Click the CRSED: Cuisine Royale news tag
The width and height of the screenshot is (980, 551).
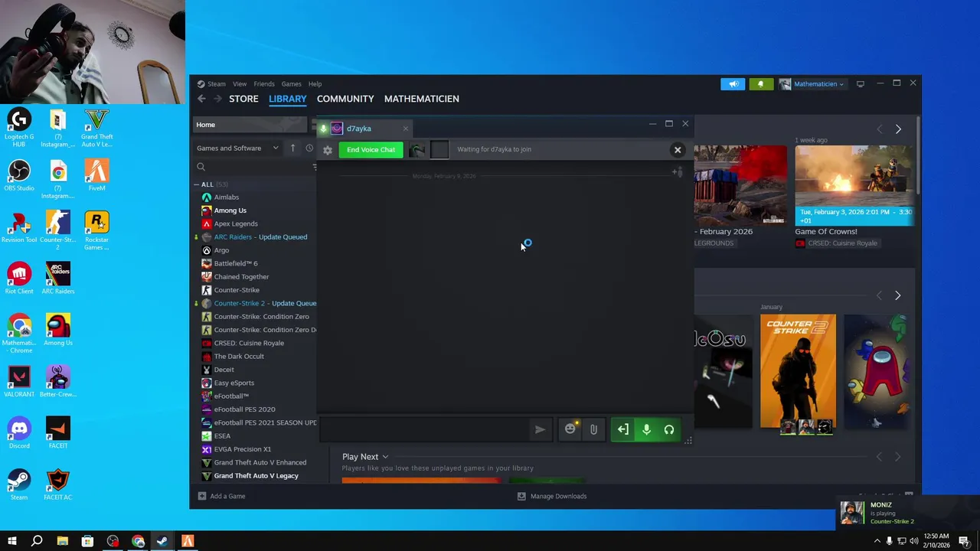point(836,243)
